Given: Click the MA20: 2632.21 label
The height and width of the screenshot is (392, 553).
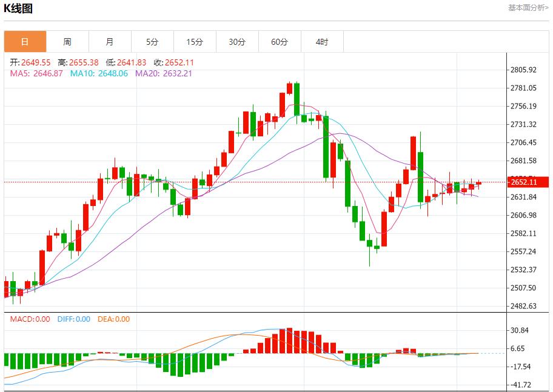Looking at the screenshot, I should pos(164,73).
